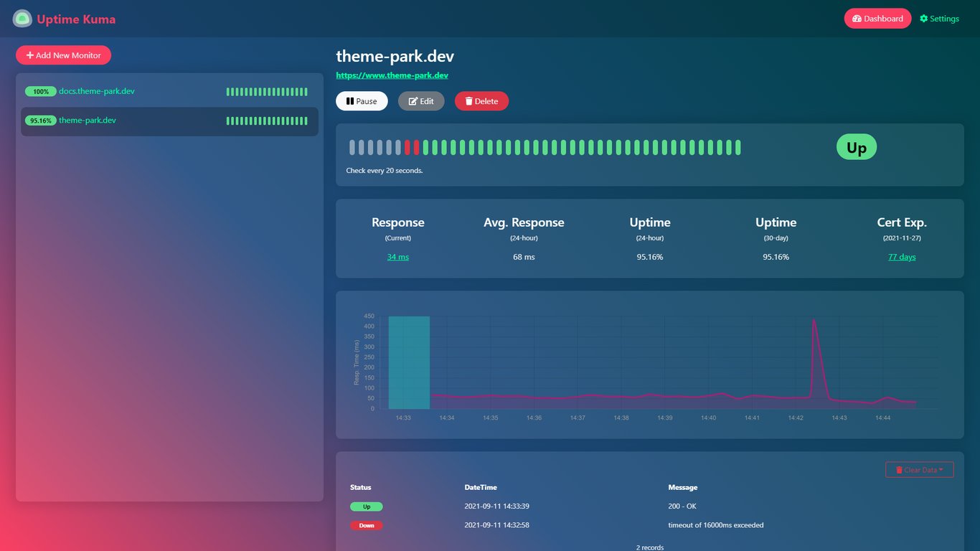This screenshot has height=551, width=980.
Task: Edit the theme-park.dev monitor
Action: click(x=421, y=101)
